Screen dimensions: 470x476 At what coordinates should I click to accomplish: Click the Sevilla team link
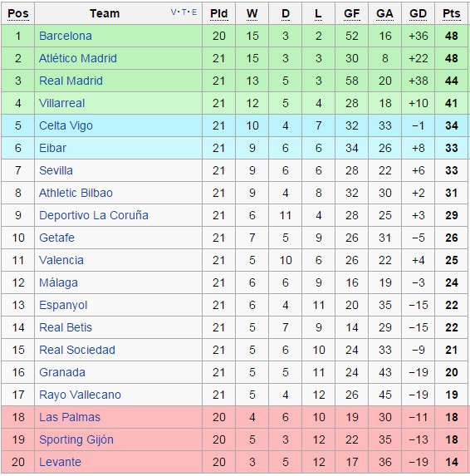tap(56, 170)
